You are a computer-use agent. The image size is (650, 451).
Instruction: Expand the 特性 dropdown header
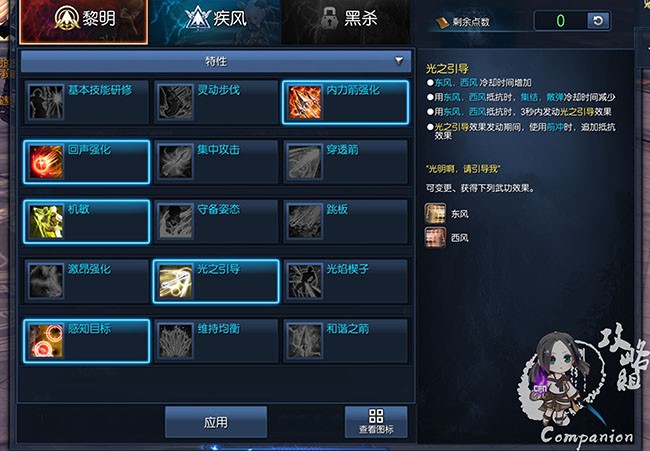point(216,61)
